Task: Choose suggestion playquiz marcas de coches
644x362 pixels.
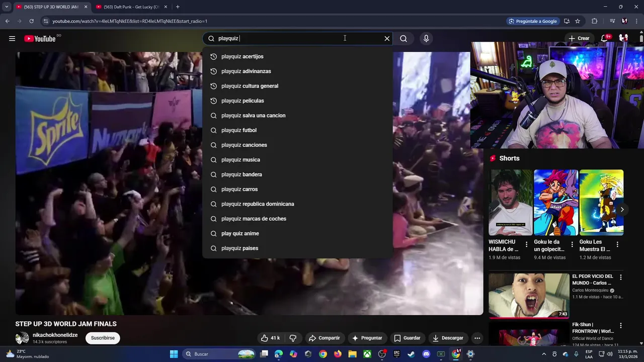Action: tap(297, 219)
